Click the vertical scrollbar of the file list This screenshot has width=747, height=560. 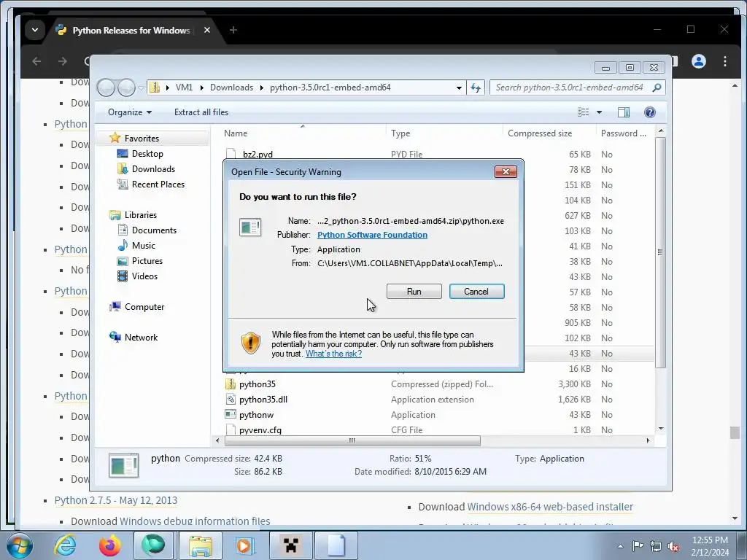pyautogui.click(x=660, y=252)
